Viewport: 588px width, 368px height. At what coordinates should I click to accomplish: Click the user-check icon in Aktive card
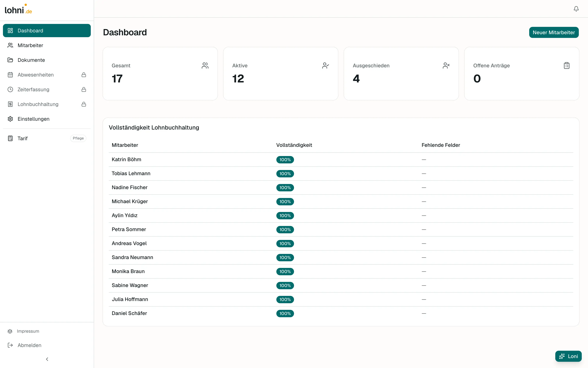pos(325,66)
